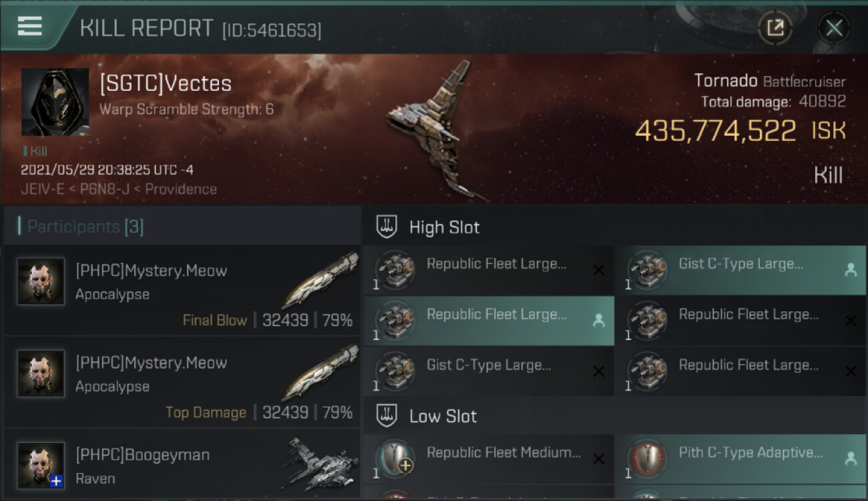Close the kill report window
This screenshot has height=501, width=868.
coord(834,28)
